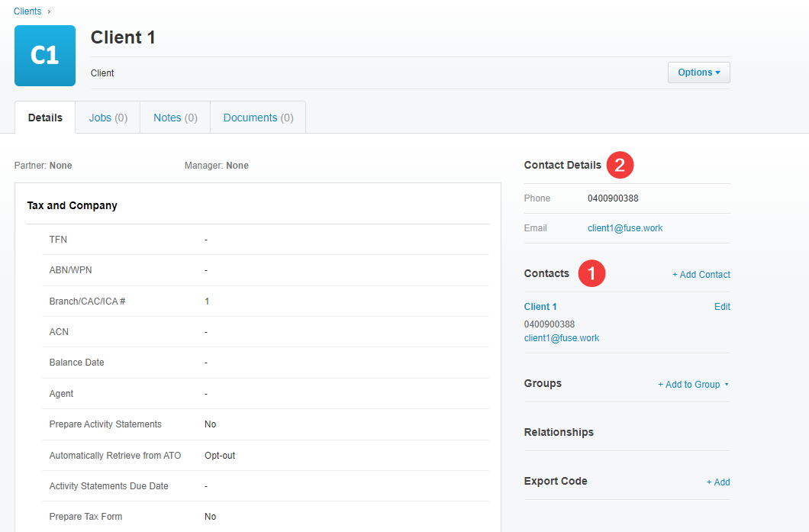This screenshot has width=809, height=532.
Task: Edit the Client 1 contact
Action: point(722,307)
